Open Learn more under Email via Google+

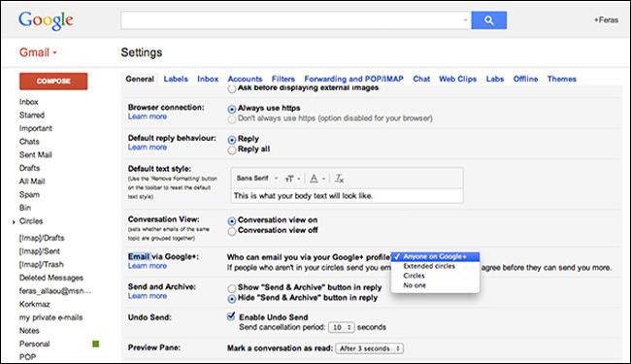[148, 266]
